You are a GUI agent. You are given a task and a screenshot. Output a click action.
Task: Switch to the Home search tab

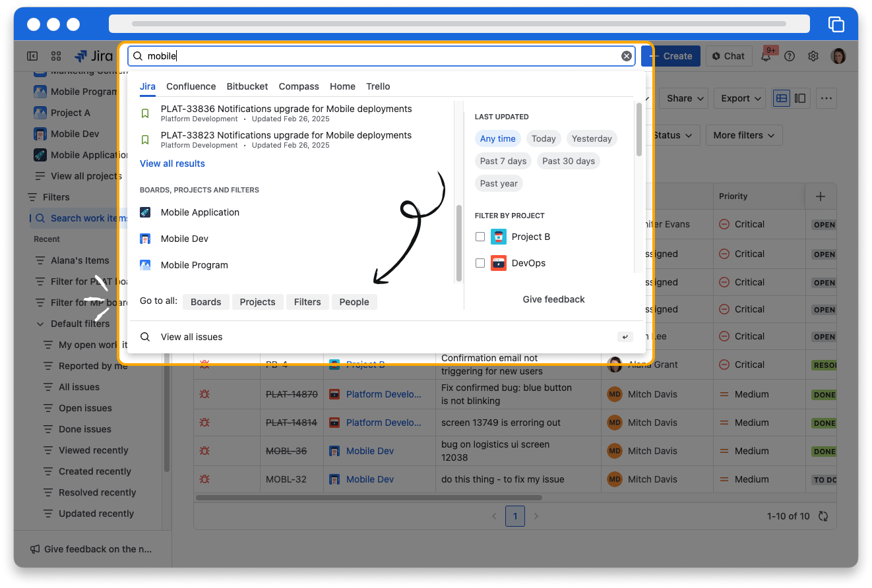[342, 86]
